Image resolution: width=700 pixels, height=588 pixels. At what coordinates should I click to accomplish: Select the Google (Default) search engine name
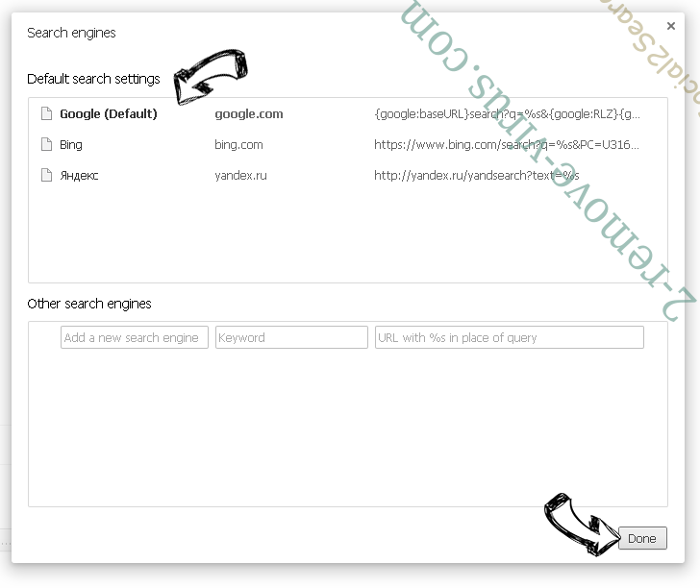[x=109, y=114]
